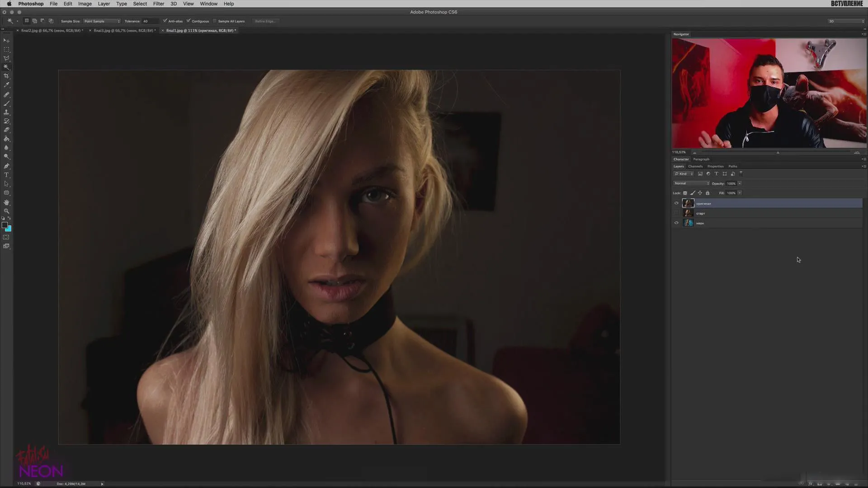Select the Brush tool
The width and height of the screenshot is (868, 488).
pos(6,103)
